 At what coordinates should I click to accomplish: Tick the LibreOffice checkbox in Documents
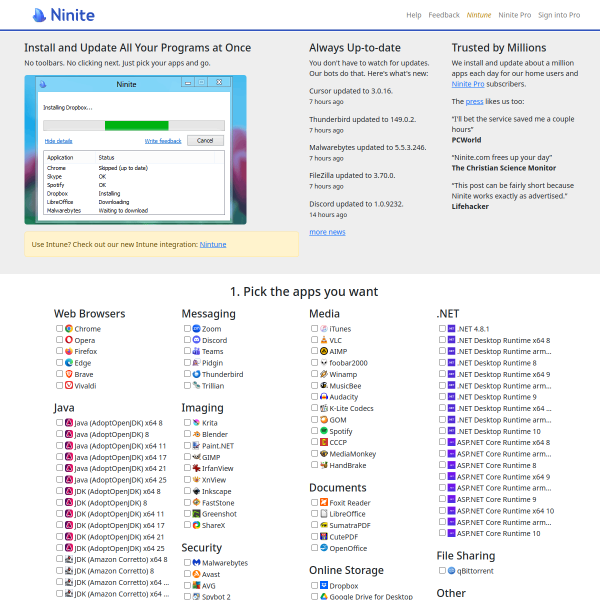click(x=314, y=514)
